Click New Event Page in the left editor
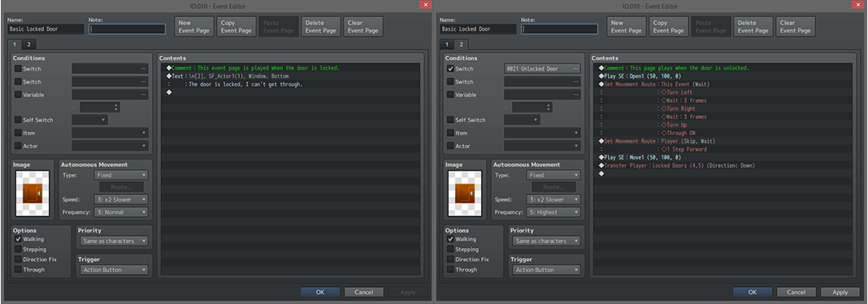The width and height of the screenshot is (868, 304). pyautogui.click(x=193, y=27)
